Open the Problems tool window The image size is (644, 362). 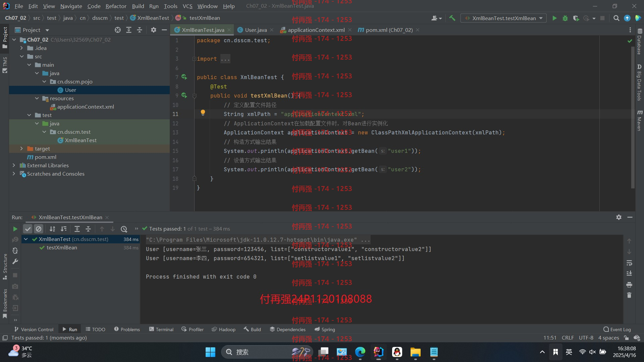point(127,329)
